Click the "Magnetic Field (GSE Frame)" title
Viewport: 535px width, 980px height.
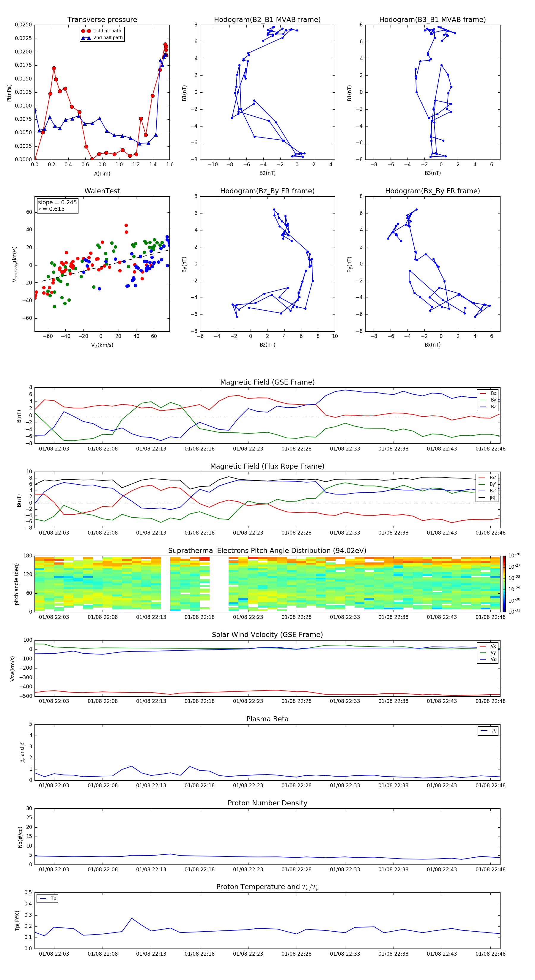click(x=267, y=382)
